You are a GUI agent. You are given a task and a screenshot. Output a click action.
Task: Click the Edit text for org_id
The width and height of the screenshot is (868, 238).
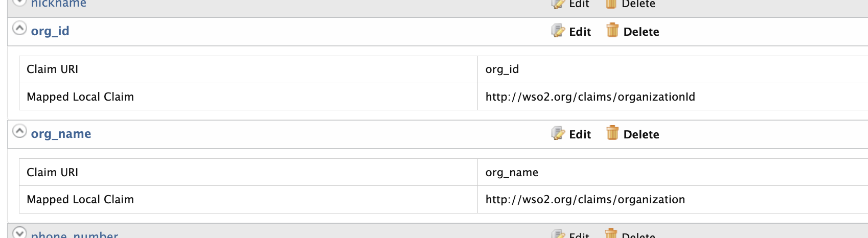pyautogui.click(x=580, y=32)
